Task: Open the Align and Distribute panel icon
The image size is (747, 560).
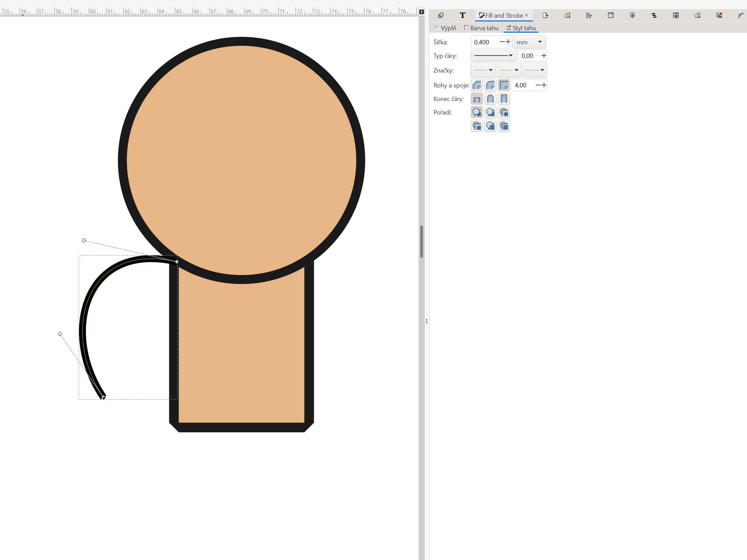Action: click(x=589, y=16)
